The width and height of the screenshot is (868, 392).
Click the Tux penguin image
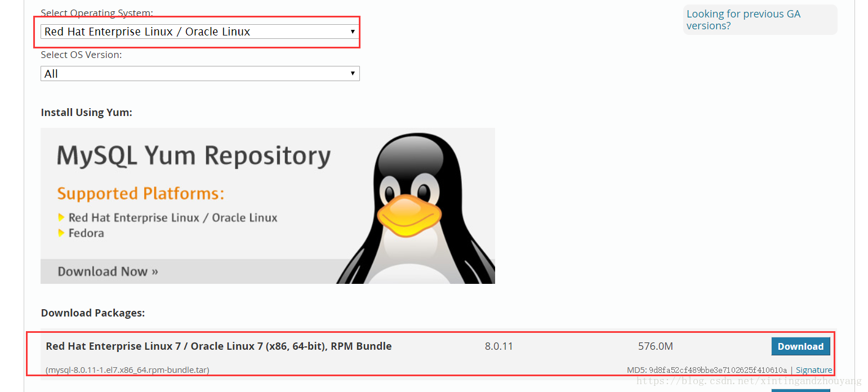[x=417, y=208]
